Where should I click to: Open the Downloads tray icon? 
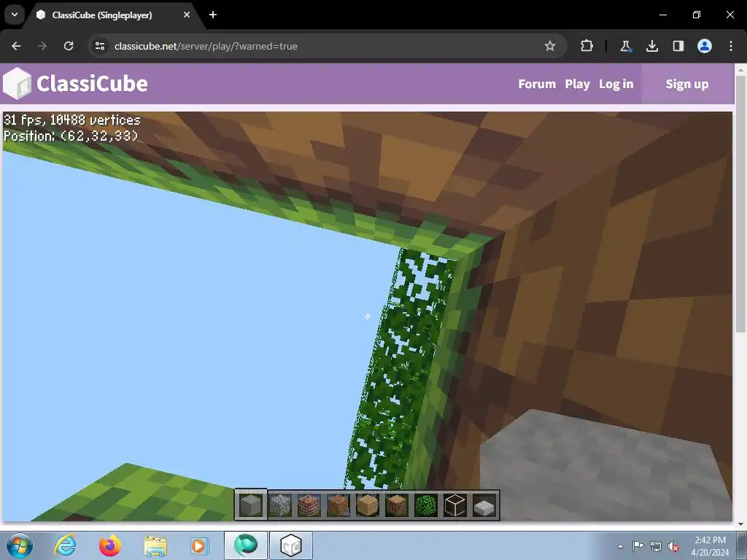tap(651, 46)
